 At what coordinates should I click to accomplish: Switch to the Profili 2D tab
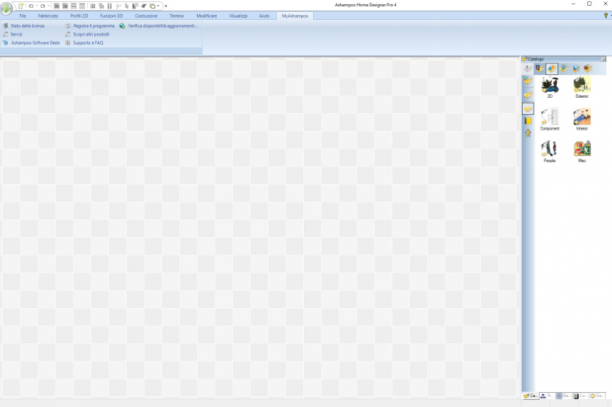79,16
